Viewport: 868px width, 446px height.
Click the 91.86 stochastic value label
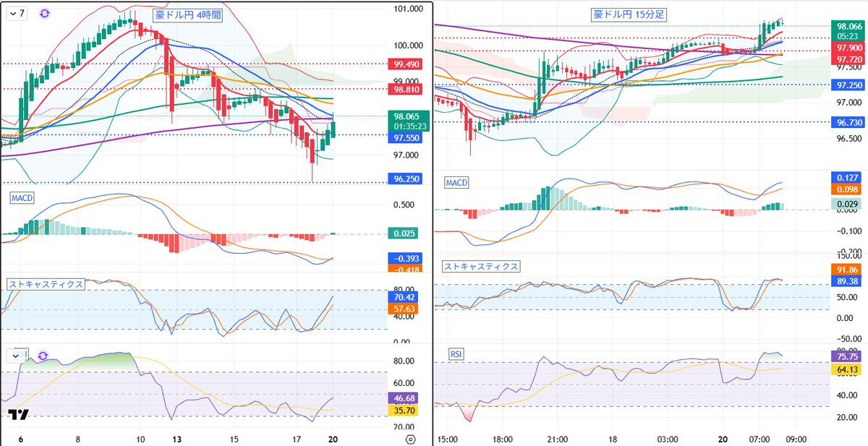(x=847, y=269)
